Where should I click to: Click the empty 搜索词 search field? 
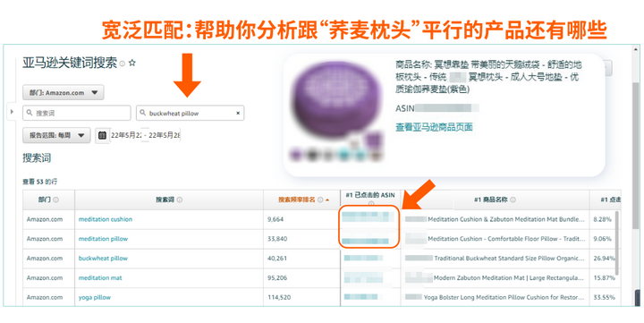[x=77, y=113]
